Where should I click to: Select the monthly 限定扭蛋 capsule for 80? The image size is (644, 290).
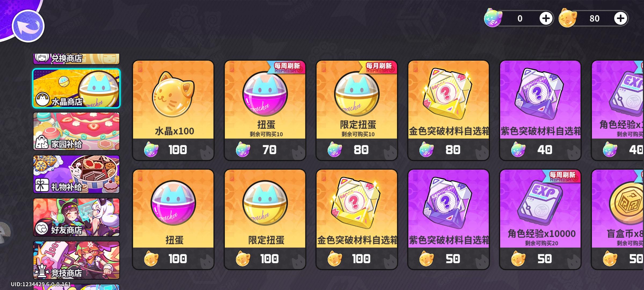point(357,110)
